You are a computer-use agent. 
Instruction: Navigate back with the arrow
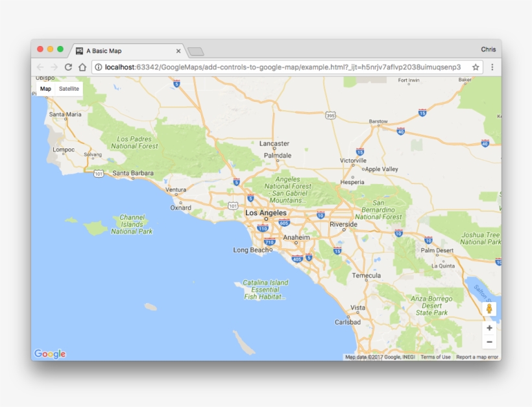point(40,67)
